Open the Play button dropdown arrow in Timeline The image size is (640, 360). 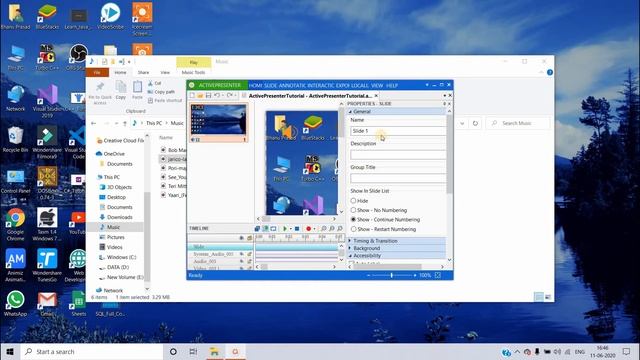coord(290,229)
